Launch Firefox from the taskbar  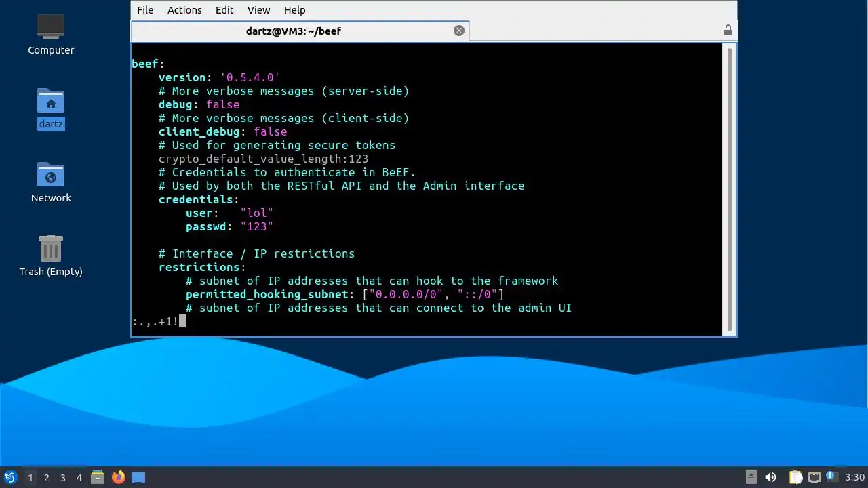point(118,477)
